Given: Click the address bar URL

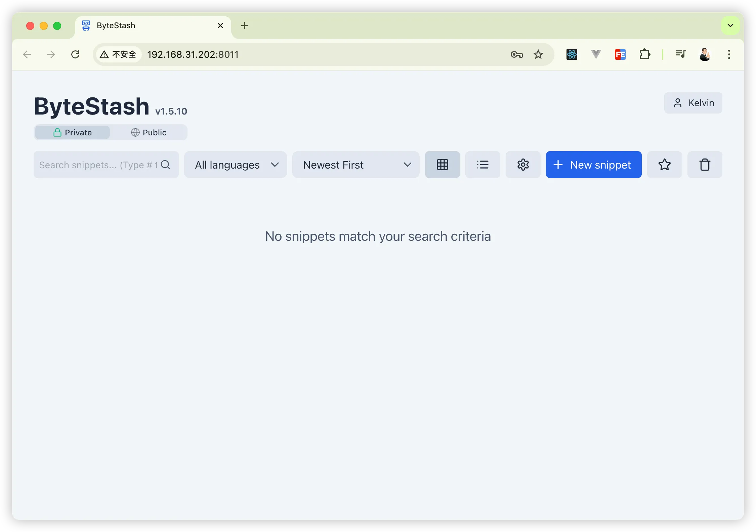Looking at the screenshot, I should tap(193, 54).
